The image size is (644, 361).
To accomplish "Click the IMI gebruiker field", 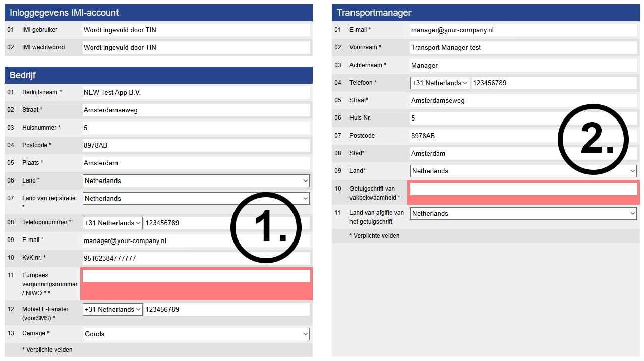I will [x=196, y=30].
